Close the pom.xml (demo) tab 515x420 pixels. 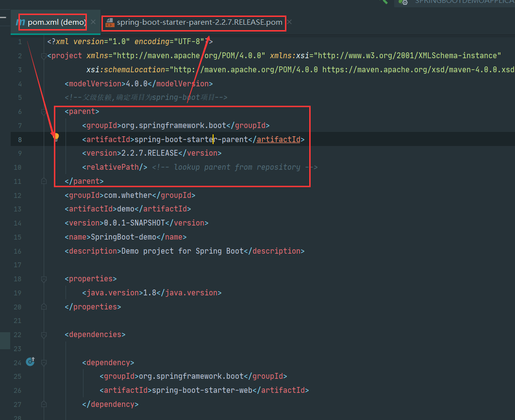point(93,22)
